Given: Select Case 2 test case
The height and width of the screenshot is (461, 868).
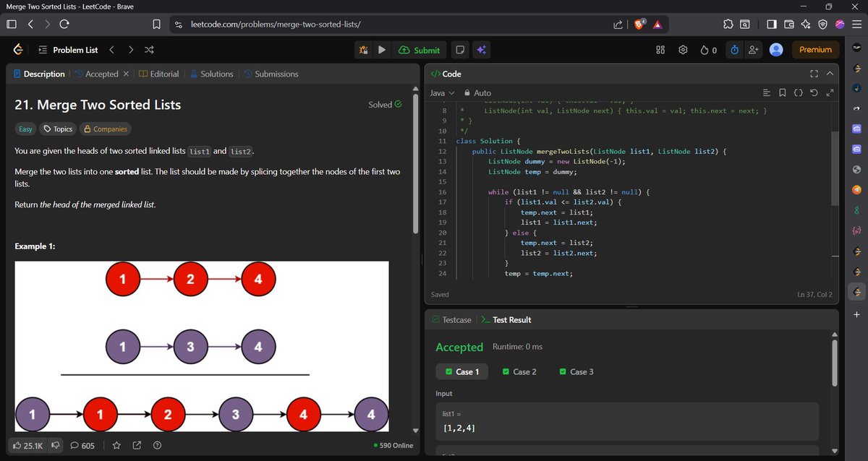Looking at the screenshot, I should click(519, 371).
